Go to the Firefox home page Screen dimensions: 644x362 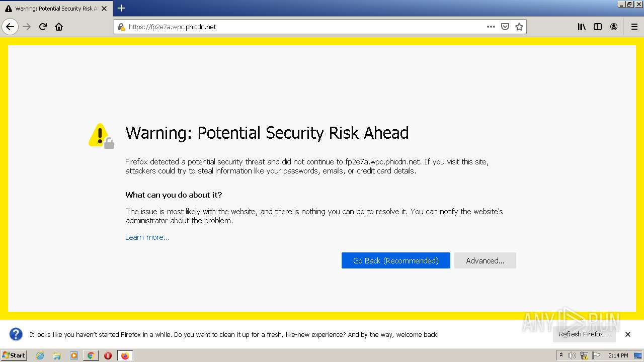(x=59, y=27)
